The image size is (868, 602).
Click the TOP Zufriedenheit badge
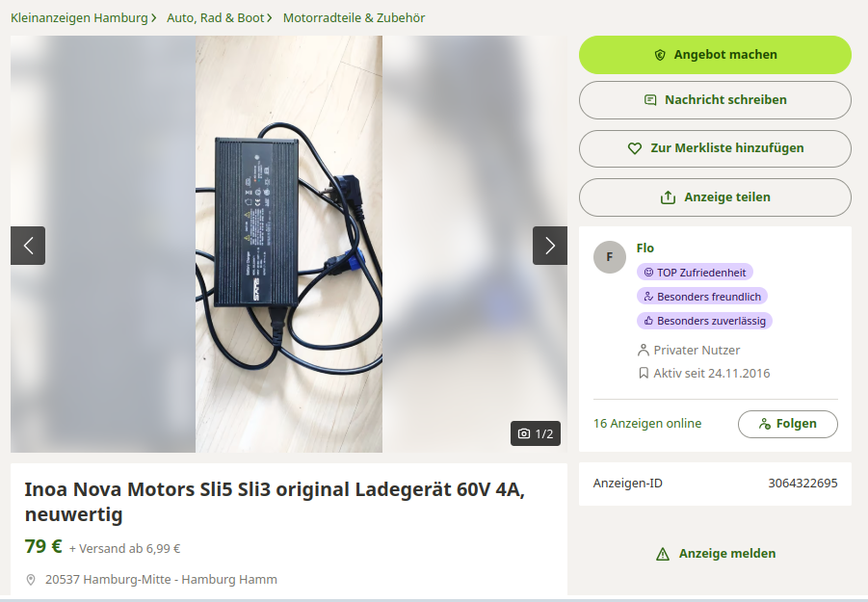[x=695, y=273]
